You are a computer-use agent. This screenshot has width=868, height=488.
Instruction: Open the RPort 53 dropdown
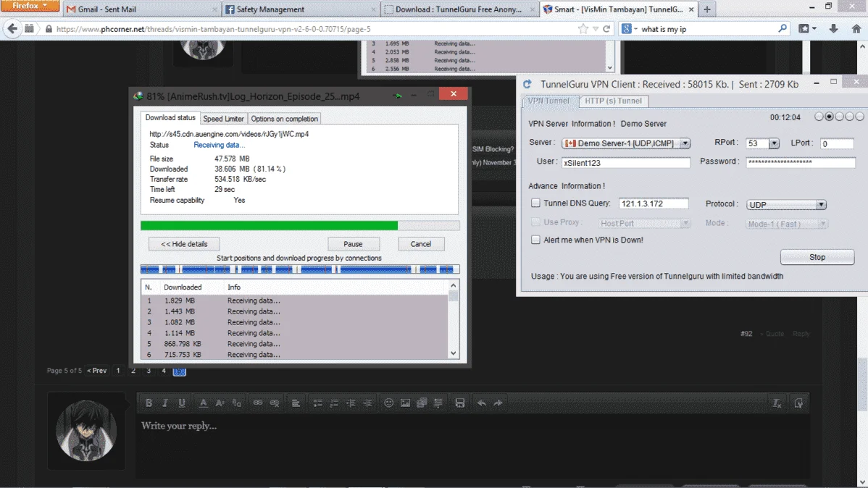(774, 144)
